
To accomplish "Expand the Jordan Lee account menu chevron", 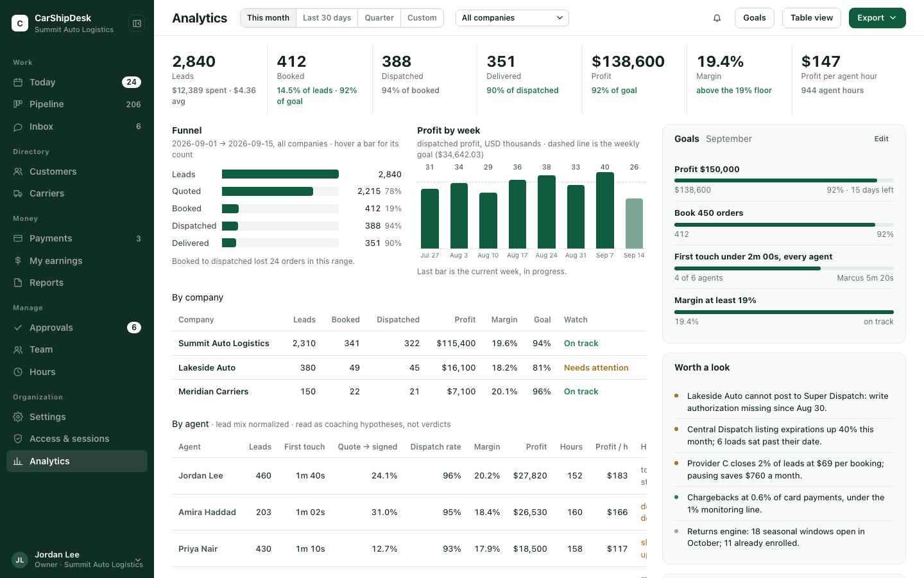I will click(x=138, y=560).
